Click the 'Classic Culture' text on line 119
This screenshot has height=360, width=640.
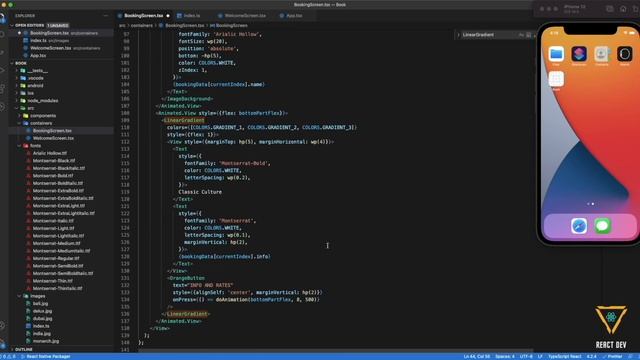point(200,192)
